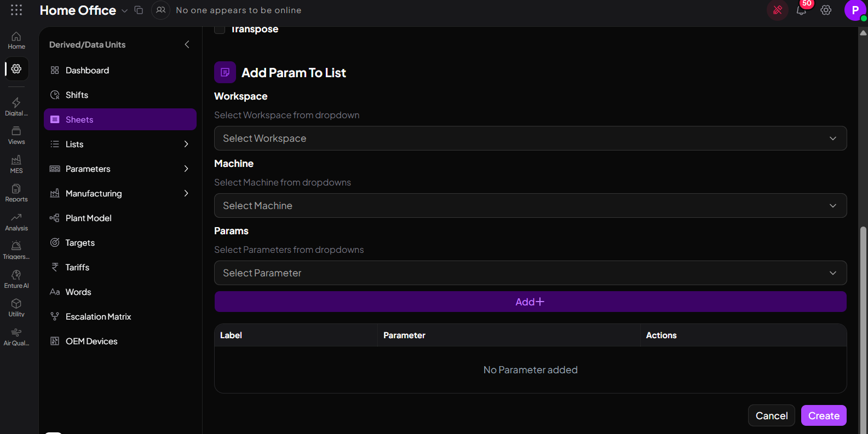The height and width of the screenshot is (434, 868).
Task: Select Sheets in the sidebar
Action: [120, 119]
